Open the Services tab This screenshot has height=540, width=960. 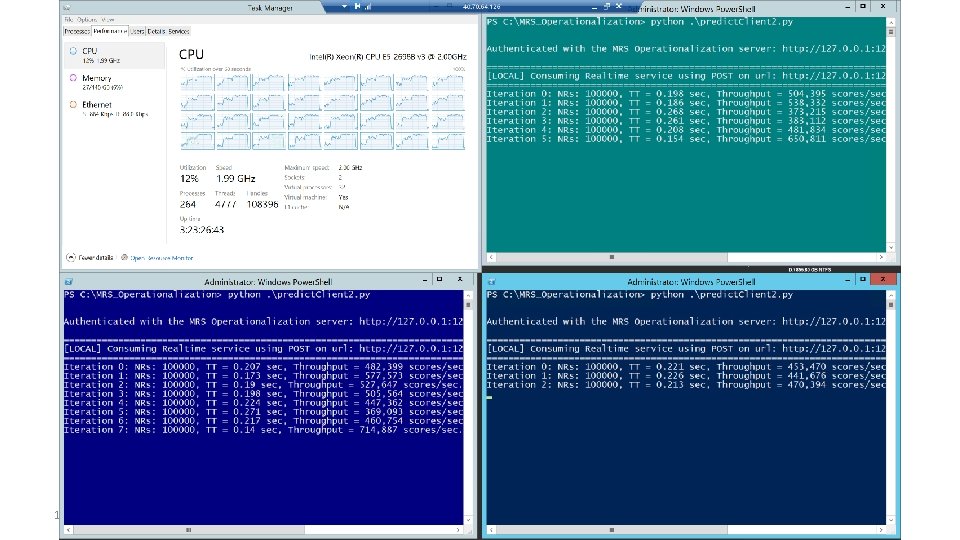(x=179, y=31)
